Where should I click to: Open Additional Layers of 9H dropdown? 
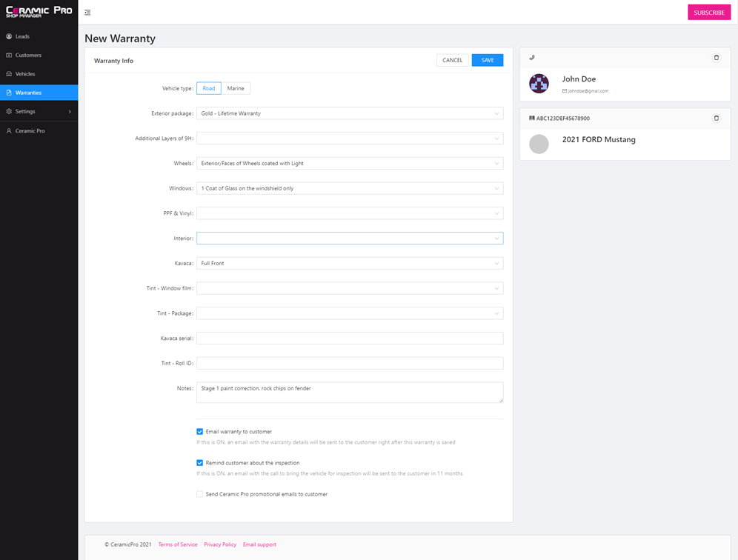click(x=350, y=139)
